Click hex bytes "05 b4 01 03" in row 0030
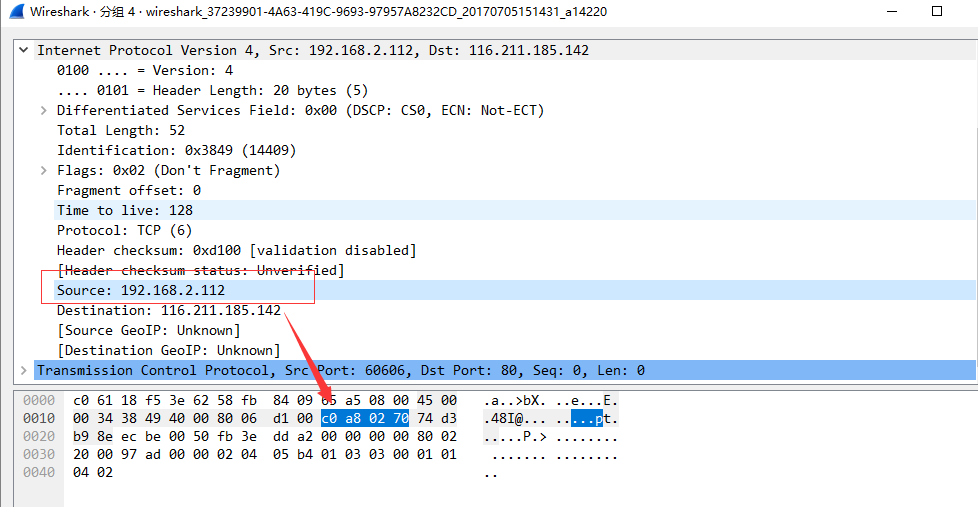The height and width of the screenshot is (507, 978). click(x=317, y=455)
